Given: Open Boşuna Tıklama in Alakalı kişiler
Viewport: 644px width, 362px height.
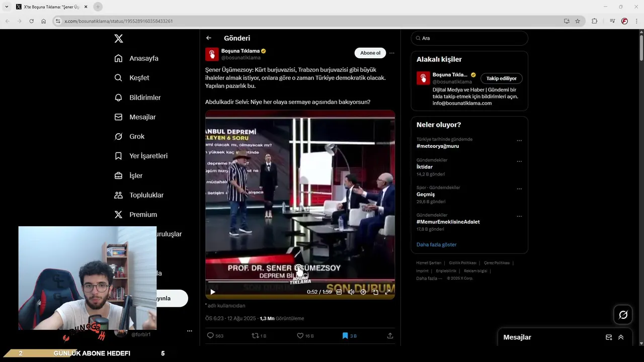Looking at the screenshot, I should coord(450,74).
